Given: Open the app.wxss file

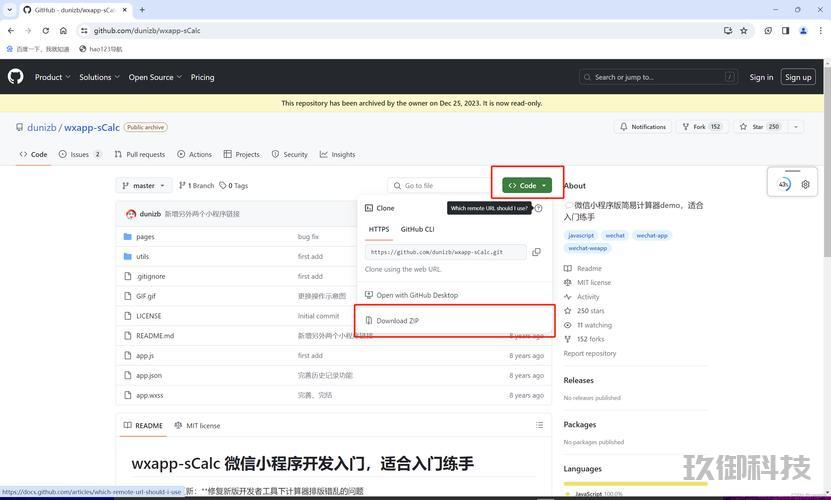Looking at the screenshot, I should point(149,396).
